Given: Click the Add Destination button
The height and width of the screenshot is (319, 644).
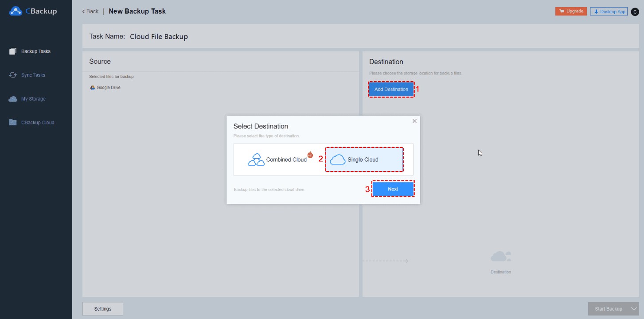Looking at the screenshot, I should pos(391,89).
